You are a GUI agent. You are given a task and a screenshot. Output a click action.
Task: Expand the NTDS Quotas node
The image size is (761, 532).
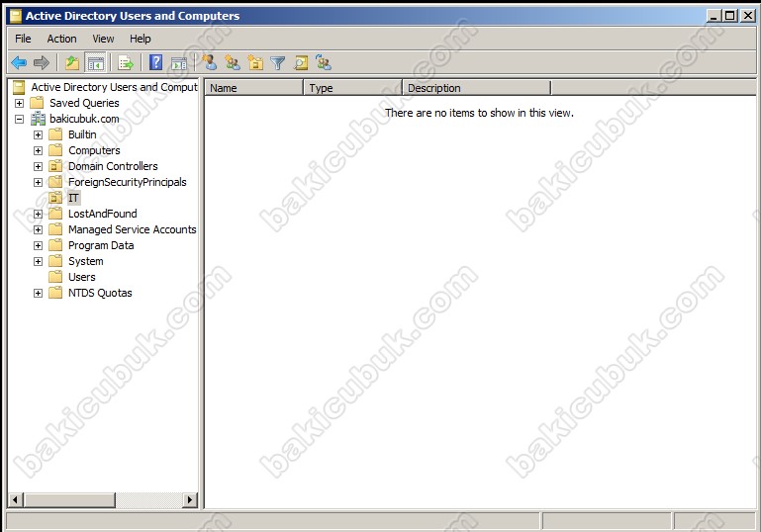point(38,293)
